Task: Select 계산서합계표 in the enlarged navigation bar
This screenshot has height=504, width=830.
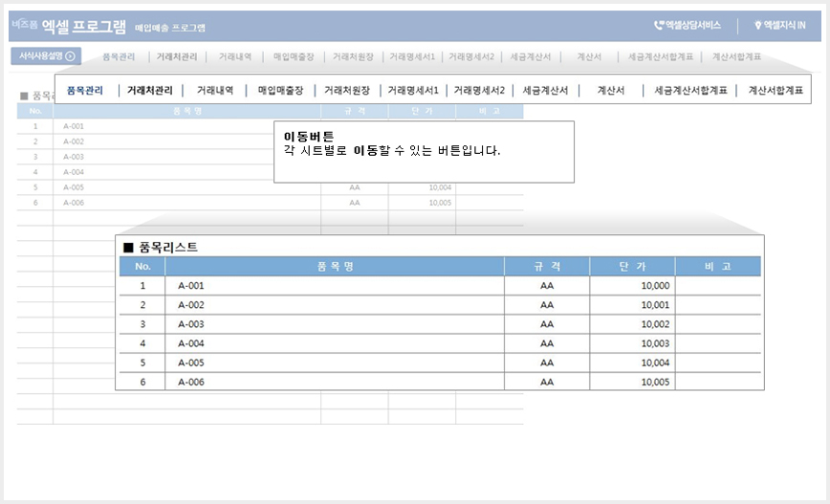Action: [x=775, y=91]
